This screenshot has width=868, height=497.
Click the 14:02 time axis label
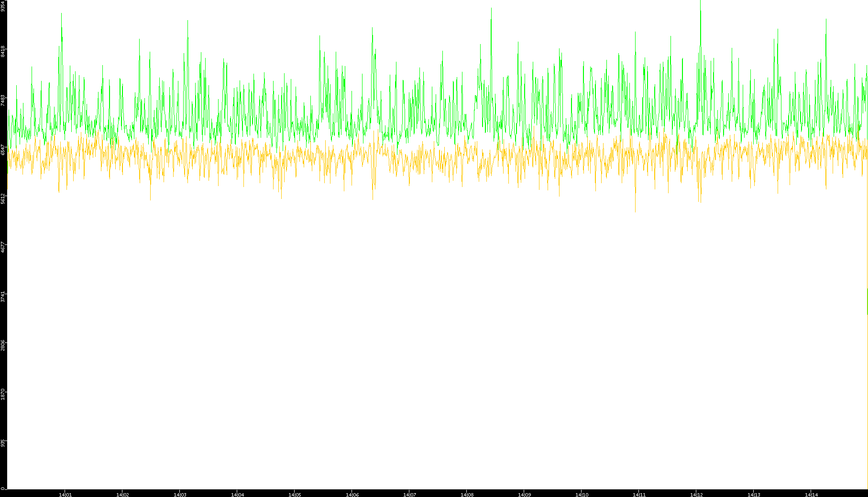pyautogui.click(x=122, y=495)
